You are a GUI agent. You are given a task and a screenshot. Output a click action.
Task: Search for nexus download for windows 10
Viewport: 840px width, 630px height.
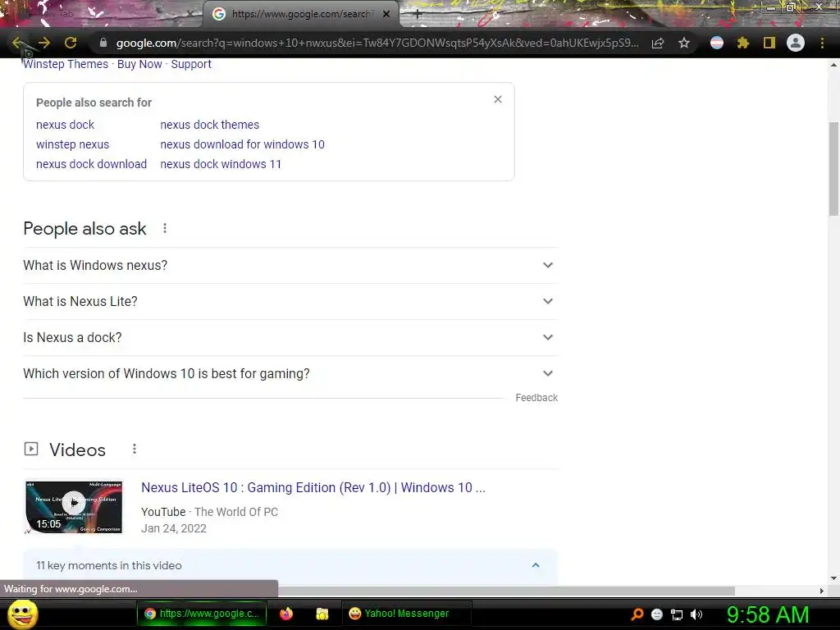coord(242,144)
